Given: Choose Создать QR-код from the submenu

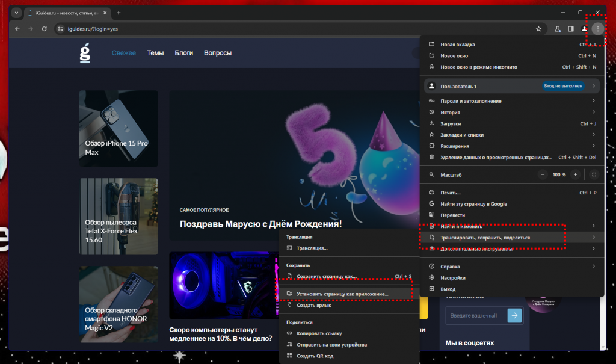Looking at the screenshot, I should click(x=315, y=356).
